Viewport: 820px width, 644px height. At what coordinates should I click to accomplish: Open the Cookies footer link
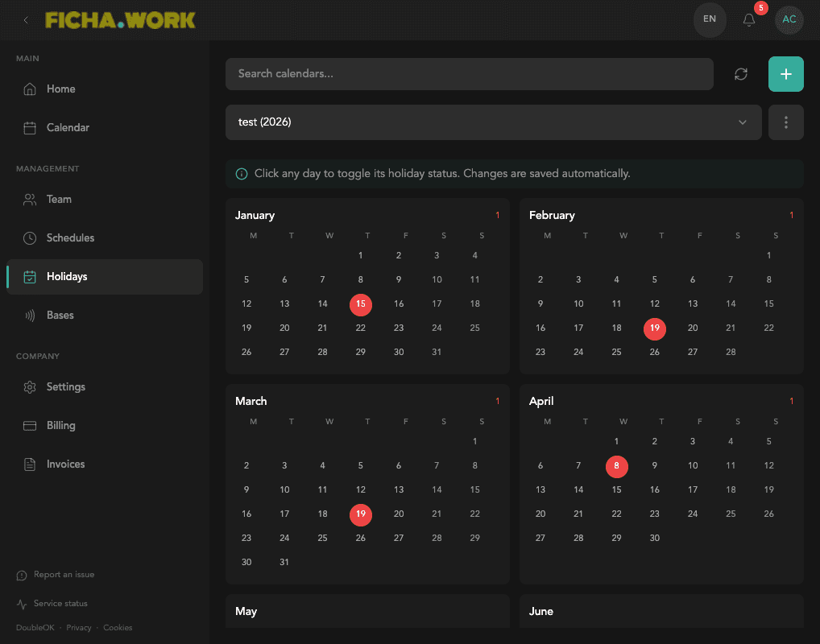(118, 627)
